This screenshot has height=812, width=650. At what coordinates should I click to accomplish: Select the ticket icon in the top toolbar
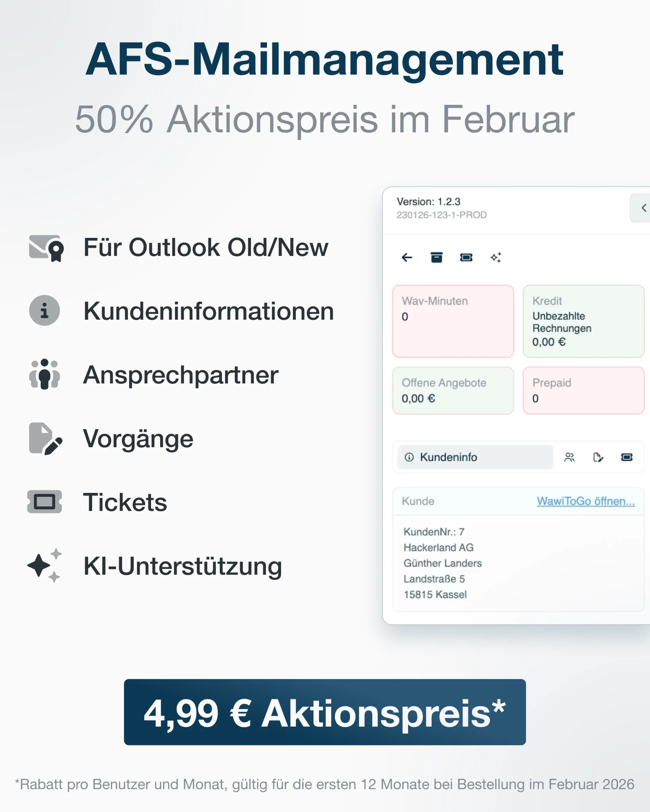466,257
